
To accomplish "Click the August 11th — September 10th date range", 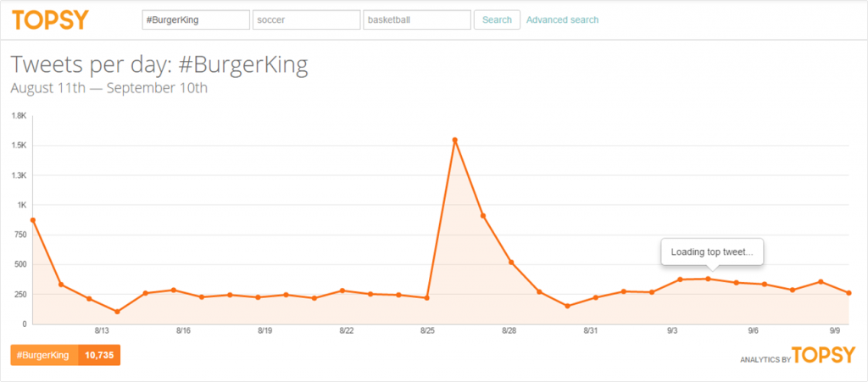I will [109, 88].
